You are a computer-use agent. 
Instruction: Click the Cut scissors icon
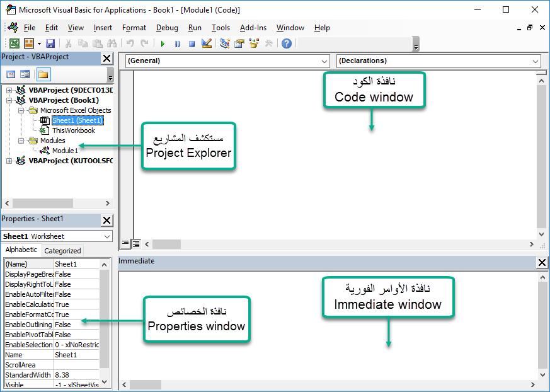(x=69, y=43)
